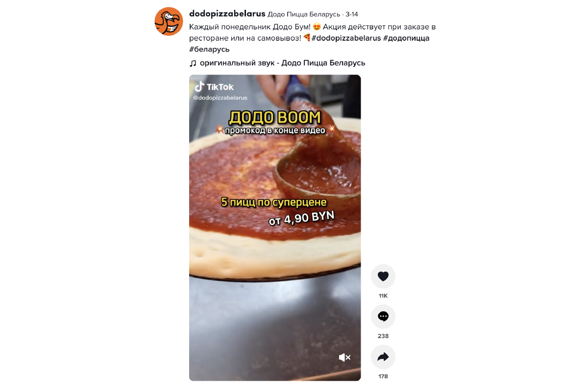Screen dimensions: 588x392
Task: Open the Dodo Pizza bird avatar
Action: point(169,22)
